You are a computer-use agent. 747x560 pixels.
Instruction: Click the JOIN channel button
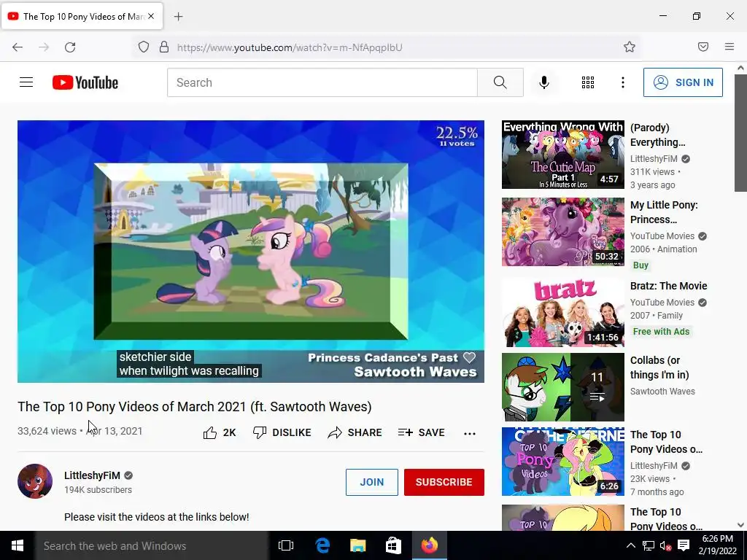click(371, 482)
